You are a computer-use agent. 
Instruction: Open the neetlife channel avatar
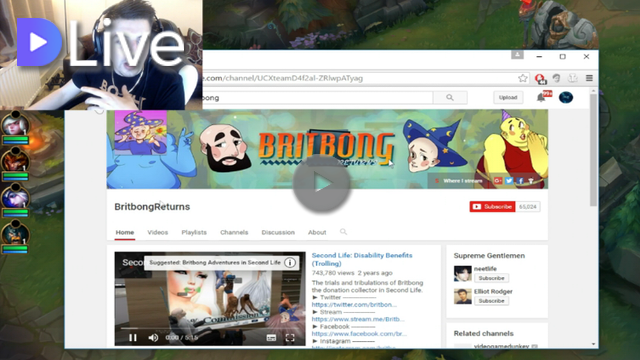(462, 273)
